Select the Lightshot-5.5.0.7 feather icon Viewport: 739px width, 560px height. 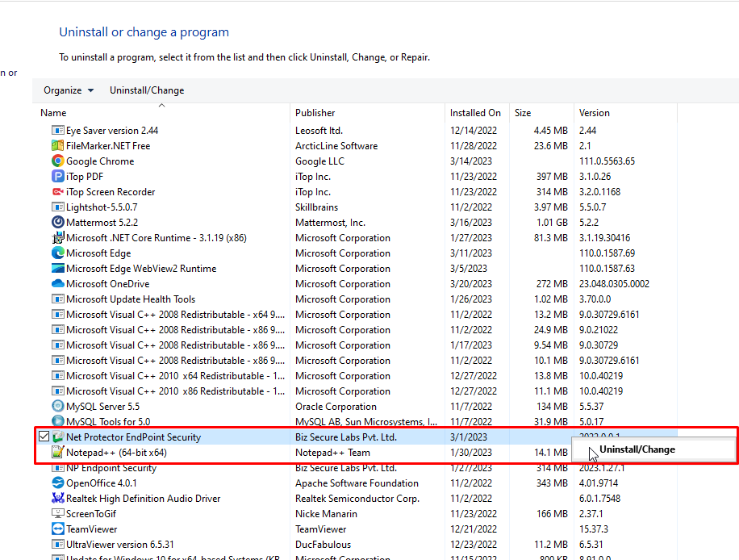click(58, 207)
